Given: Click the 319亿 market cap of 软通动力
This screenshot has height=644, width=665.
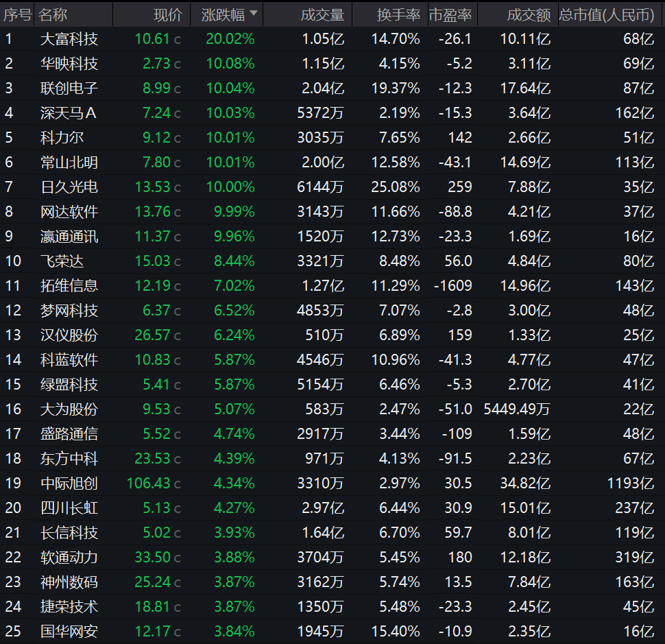Looking at the screenshot, I should 635,557.
